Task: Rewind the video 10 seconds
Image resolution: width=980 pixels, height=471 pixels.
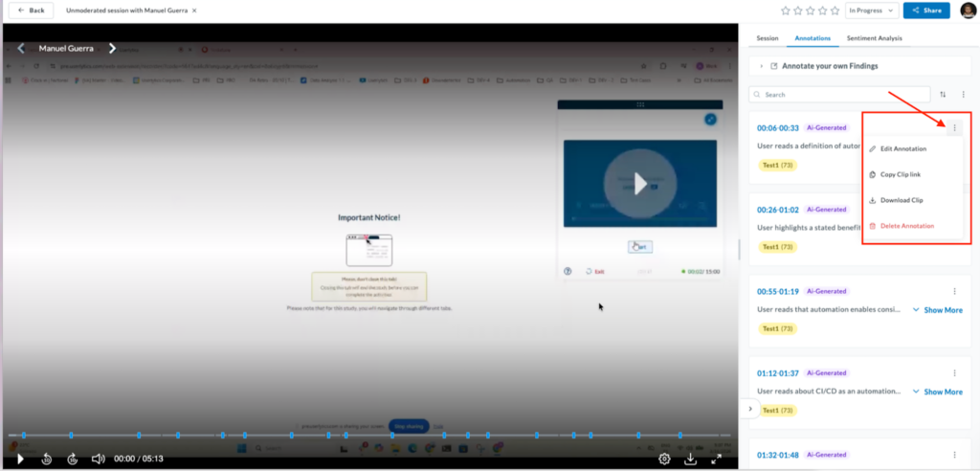Action: click(x=46, y=460)
